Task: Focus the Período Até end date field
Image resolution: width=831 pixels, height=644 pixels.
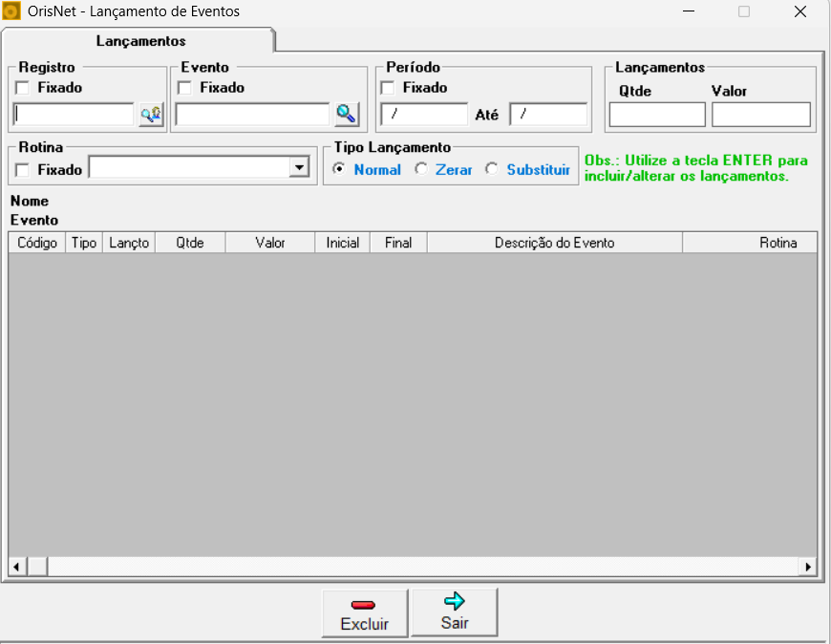Action: pos(548,114)
